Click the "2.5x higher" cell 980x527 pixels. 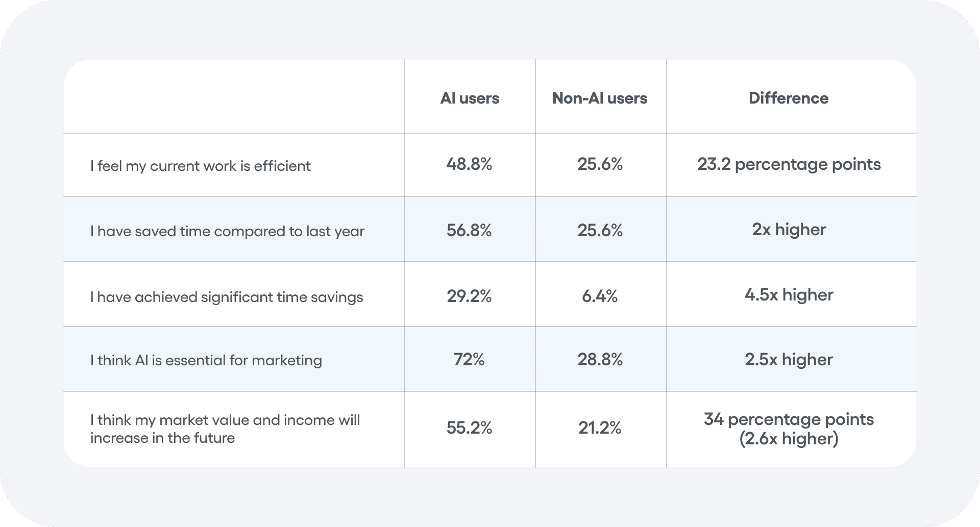pyautogui.click(x=789, y=360)
